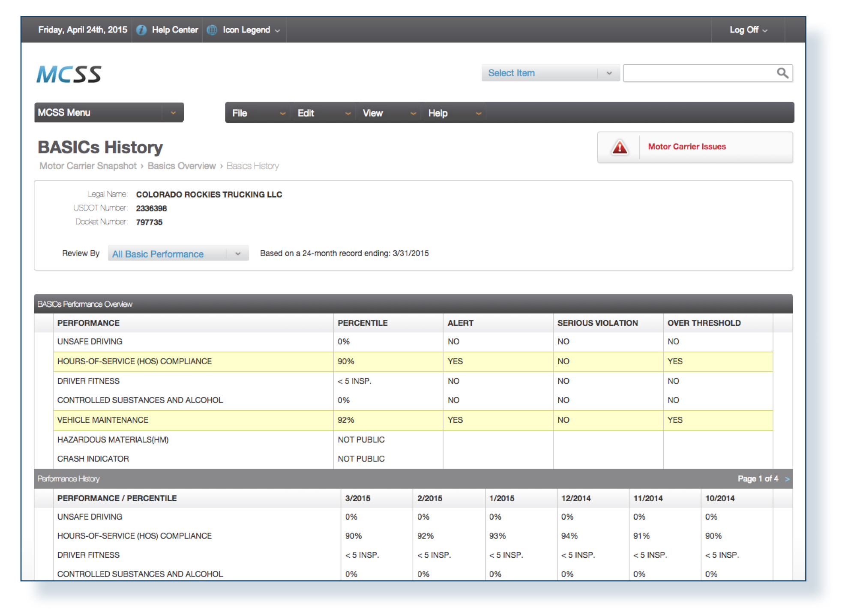This screenshot has height=616, width=857.
Task: Select HOURS-OF-SERVICE (HOS) COMPLIANCE overview row
Action: click(x=413, y=362)
